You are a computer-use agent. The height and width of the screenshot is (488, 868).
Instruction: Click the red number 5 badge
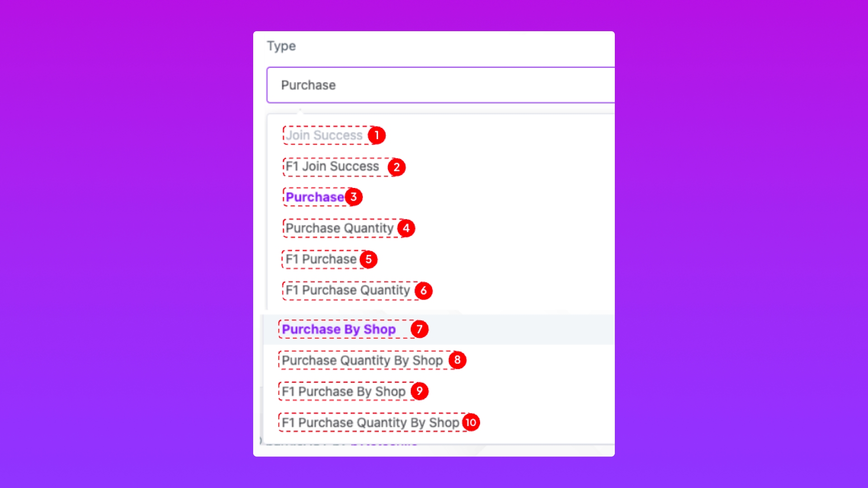point(368,259)
